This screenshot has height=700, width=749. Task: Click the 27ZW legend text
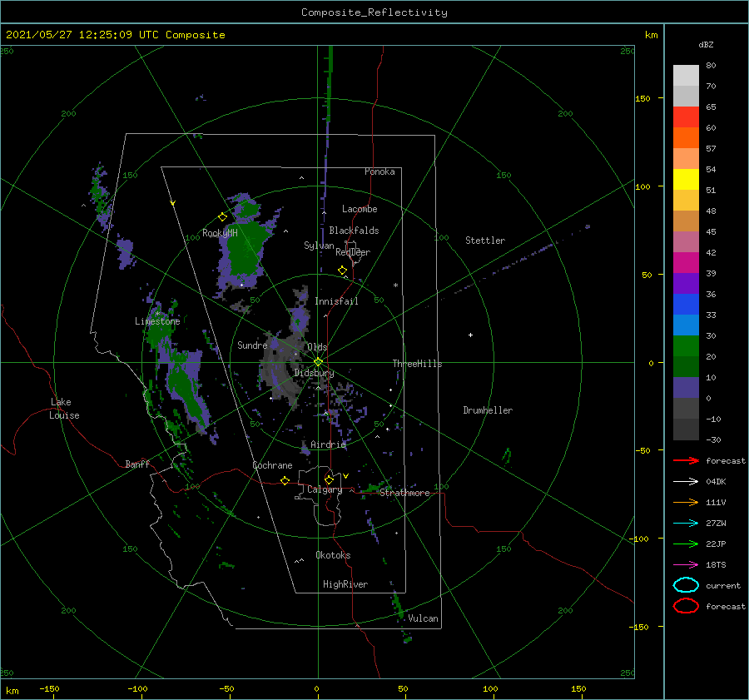coord(716,524)
